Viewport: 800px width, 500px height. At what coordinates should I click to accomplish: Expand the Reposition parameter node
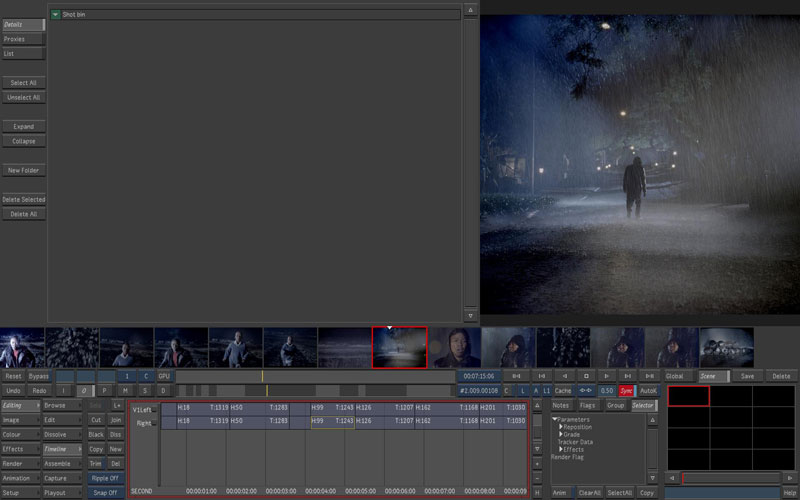click(561, 427)
